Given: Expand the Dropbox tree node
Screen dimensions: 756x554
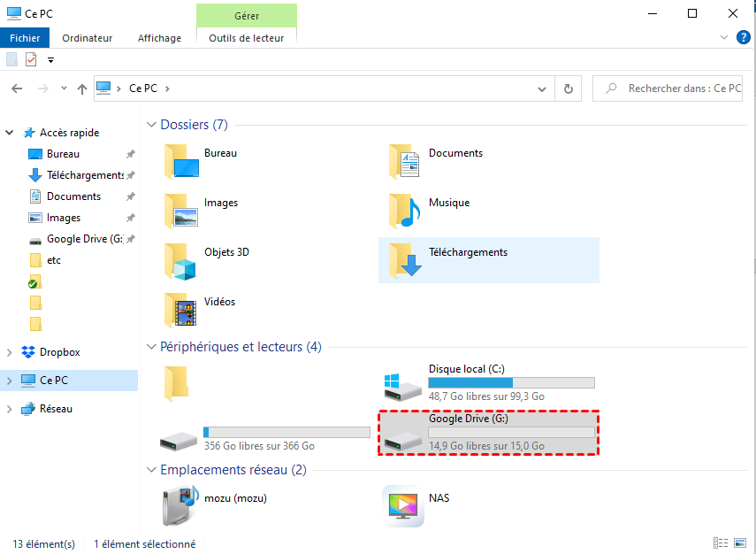Looking at the screenshot, I should point(9,352).
